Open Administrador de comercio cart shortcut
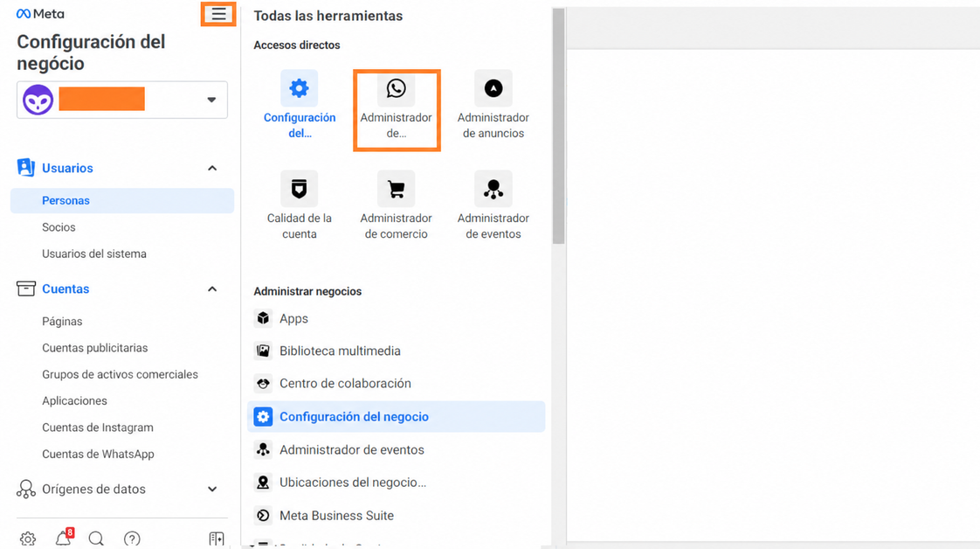 tap(397, 189)
